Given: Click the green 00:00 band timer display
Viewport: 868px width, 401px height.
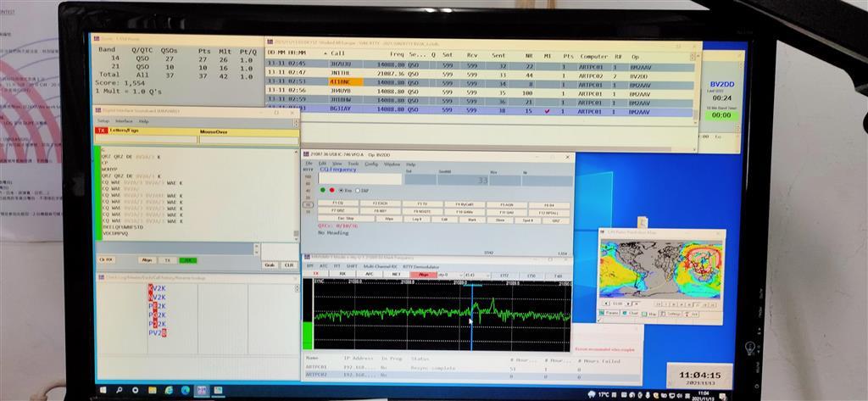Looking at the screenshot, I should click(x=721, y=115).
